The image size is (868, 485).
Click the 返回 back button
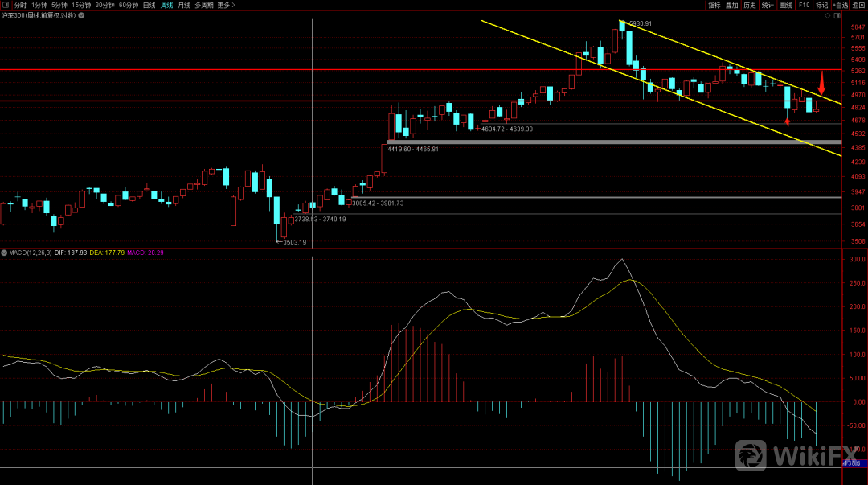click(x=859, y=5)
